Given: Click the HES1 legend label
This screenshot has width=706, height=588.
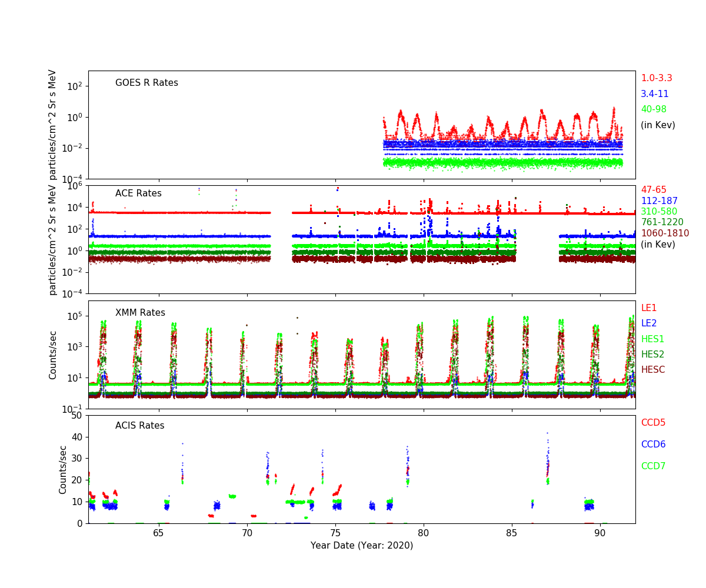Looking at the screenshot, I should [652, 339].
